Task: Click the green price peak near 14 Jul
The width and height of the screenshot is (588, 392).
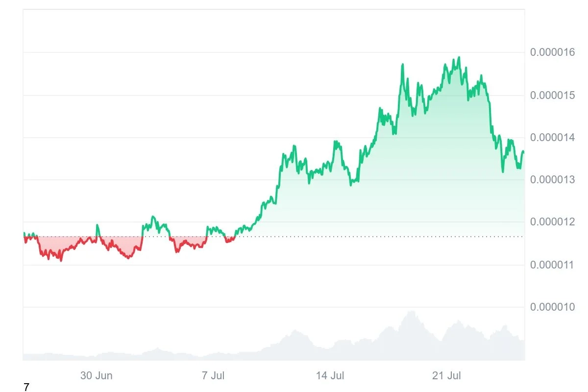Action: (x=336, y=142)
